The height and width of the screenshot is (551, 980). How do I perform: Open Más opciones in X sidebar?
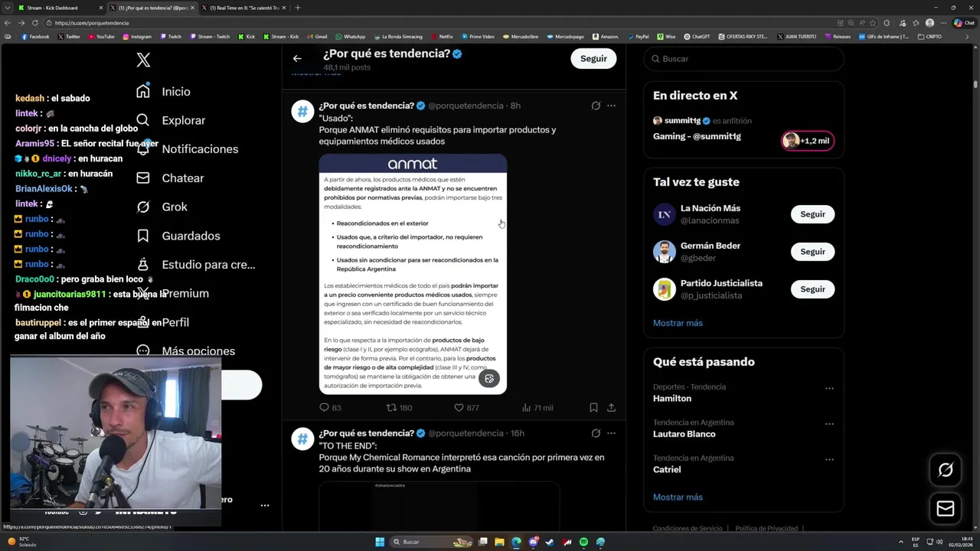point(185,350)
